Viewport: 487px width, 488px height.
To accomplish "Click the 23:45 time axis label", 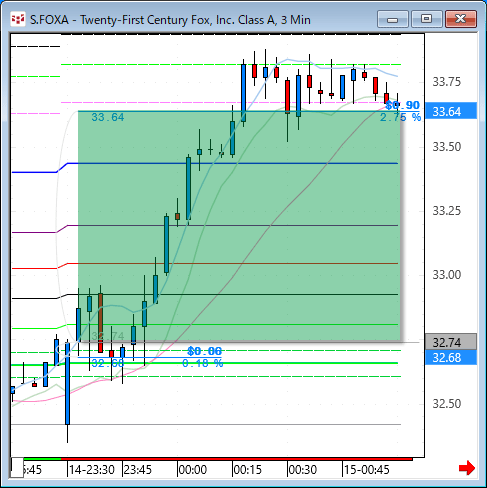I will pyautogui.click(x=138, y=470).
